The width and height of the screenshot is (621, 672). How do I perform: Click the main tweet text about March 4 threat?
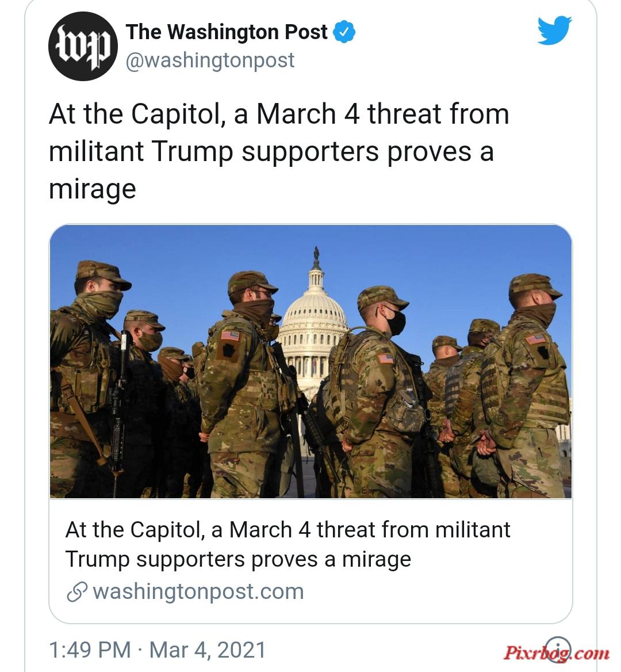tap(279, 151)
